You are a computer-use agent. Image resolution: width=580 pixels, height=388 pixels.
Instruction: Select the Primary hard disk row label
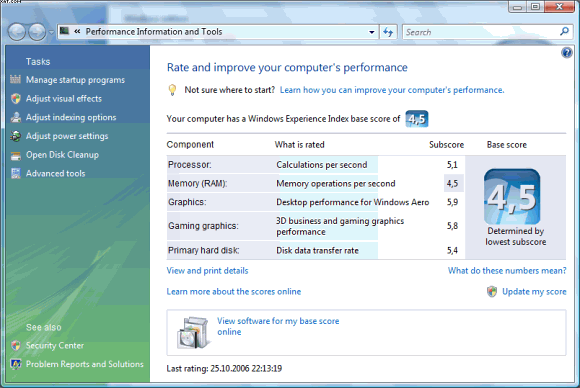click(203, 250)
